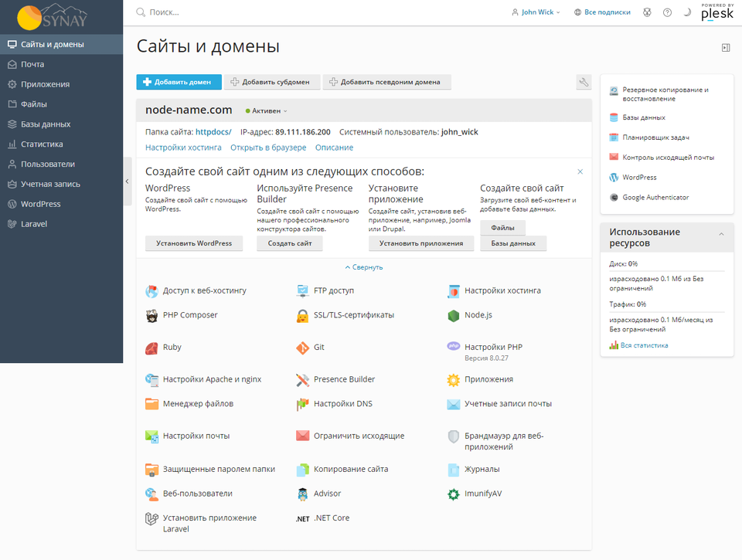742x560 pixels.
Task: Open Установить приложение Laravel icon
Action: [x=151, y=519]
